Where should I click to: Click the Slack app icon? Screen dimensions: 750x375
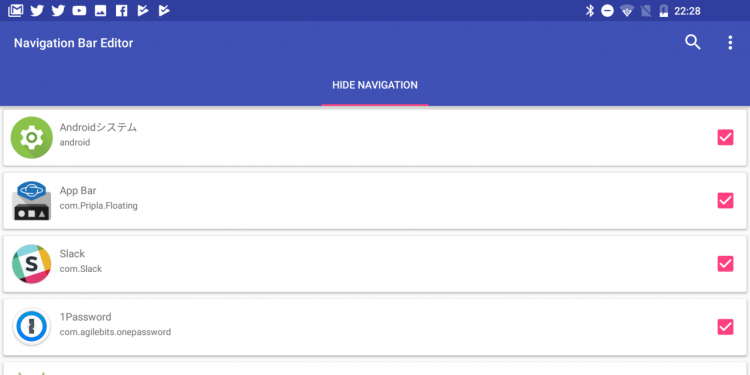(32, 264)
